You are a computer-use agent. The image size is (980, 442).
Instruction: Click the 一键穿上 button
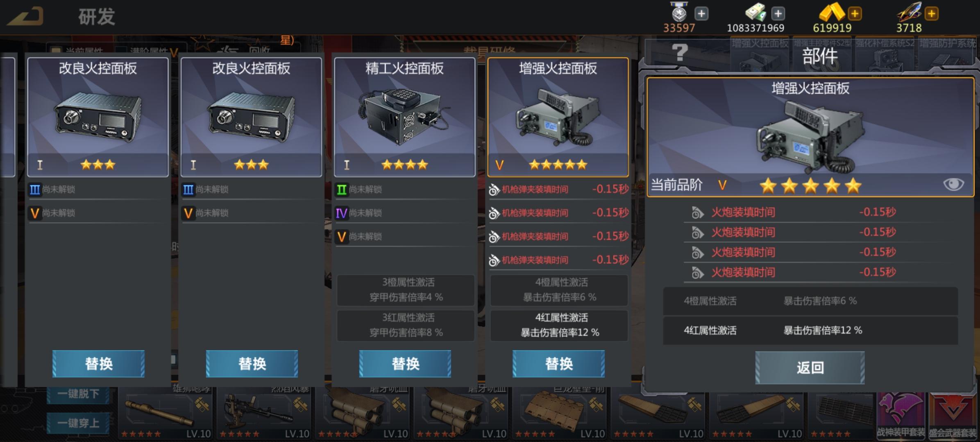click(x=78, y=423)
